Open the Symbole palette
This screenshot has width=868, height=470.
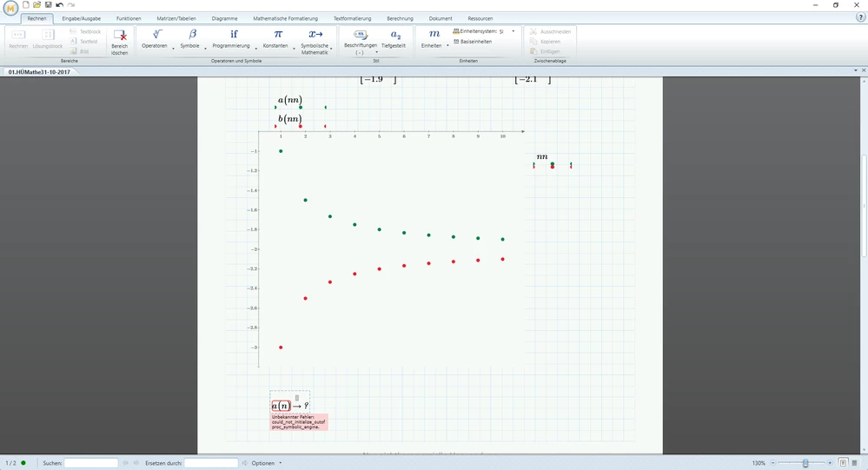(190, 39)
